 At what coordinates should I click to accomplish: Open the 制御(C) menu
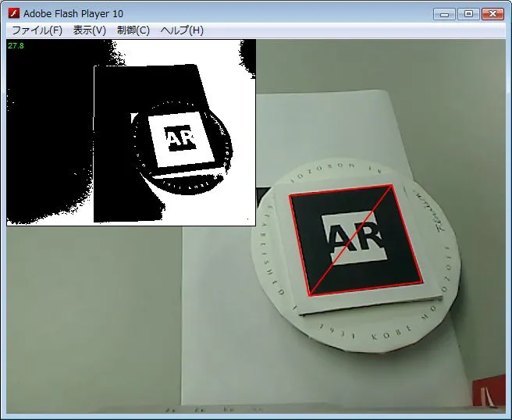coord(133,30)
